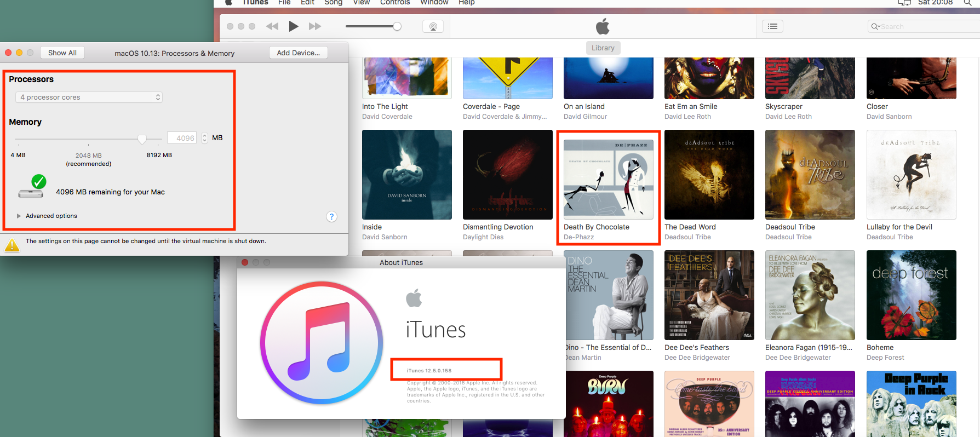The height and width of the screenshot is (437, 980).
Task: Click the iTunes volume slider knob
Action: 397,26
